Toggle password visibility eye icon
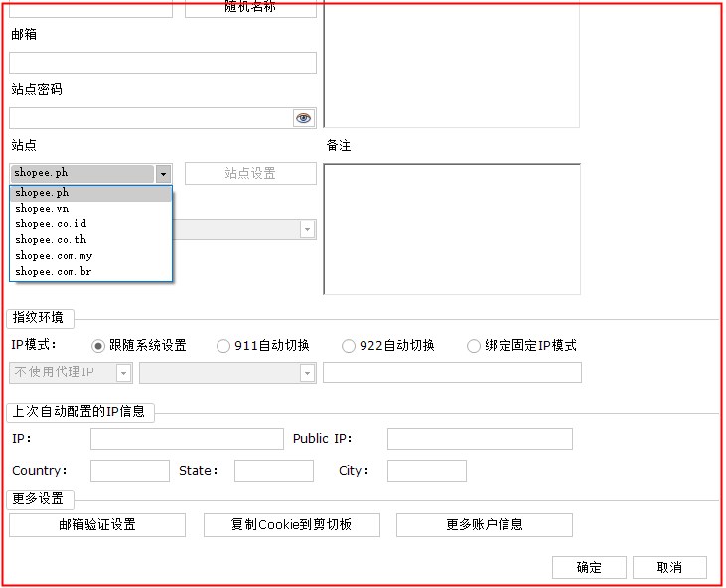The height and width of the screenshot is (588, 726). pos(304,118)
